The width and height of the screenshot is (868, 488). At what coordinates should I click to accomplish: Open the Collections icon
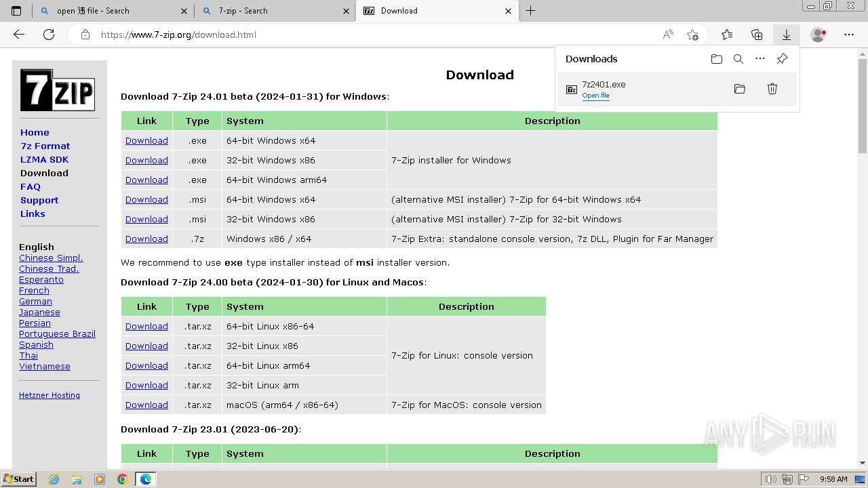[x=757, y=35]
